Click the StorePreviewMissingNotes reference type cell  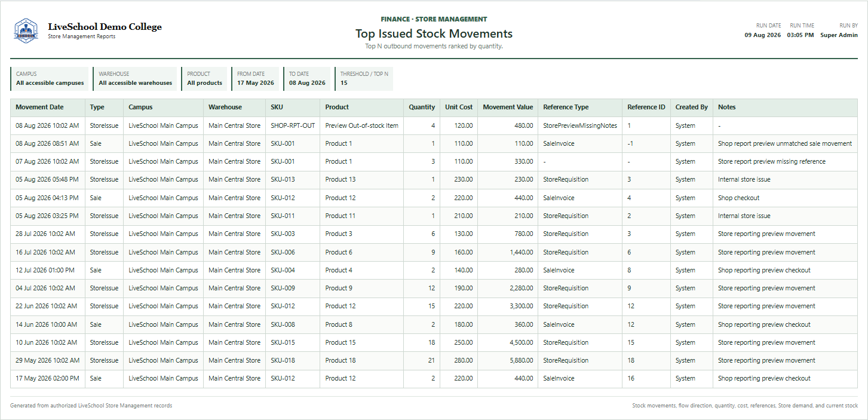click(580, 126)
